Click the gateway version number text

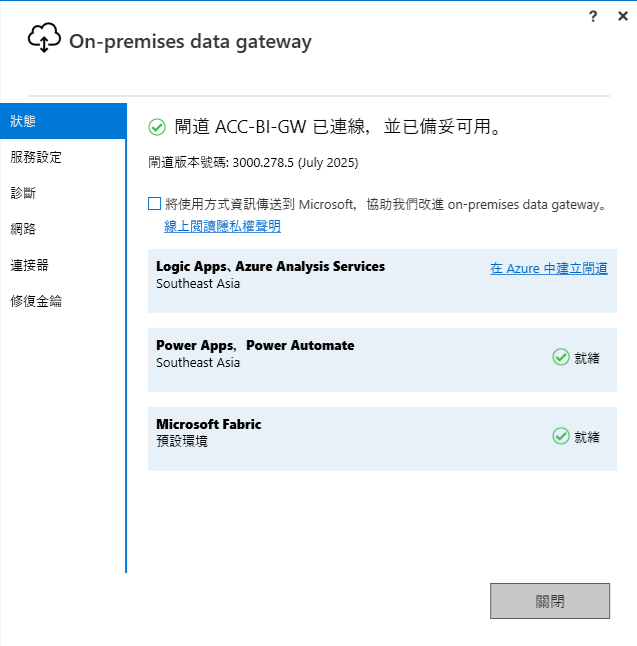point(253,162)
